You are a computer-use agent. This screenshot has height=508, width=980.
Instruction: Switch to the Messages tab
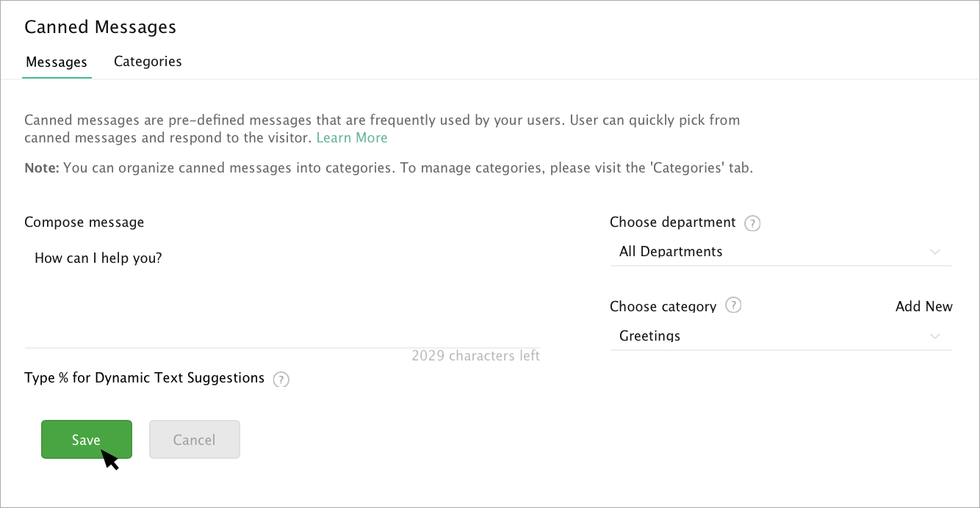pos(57,62)
